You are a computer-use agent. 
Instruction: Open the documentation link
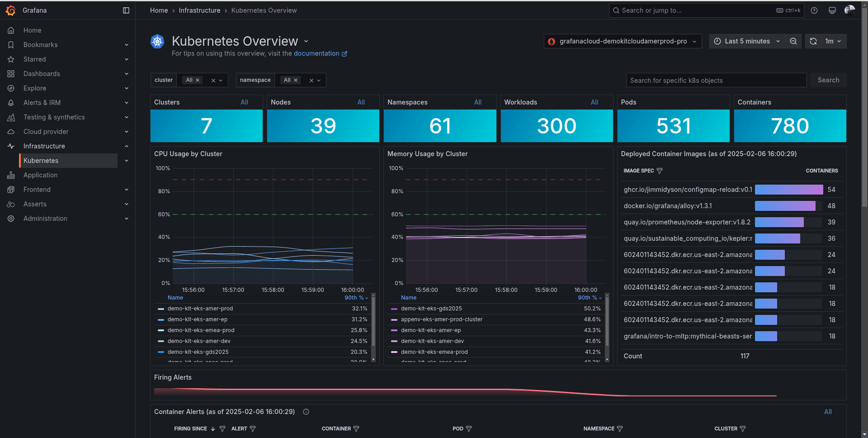tap(318, 53)
